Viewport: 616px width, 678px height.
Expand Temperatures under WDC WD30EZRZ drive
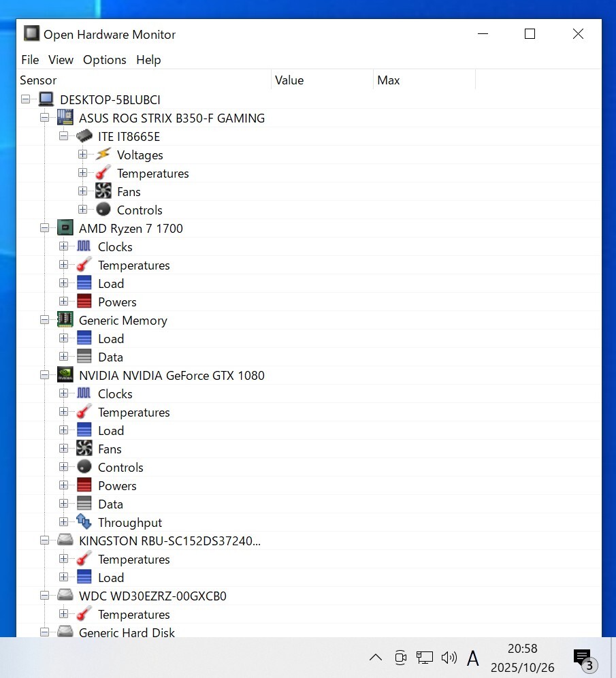pyautogui.click(x=63, y=613)
